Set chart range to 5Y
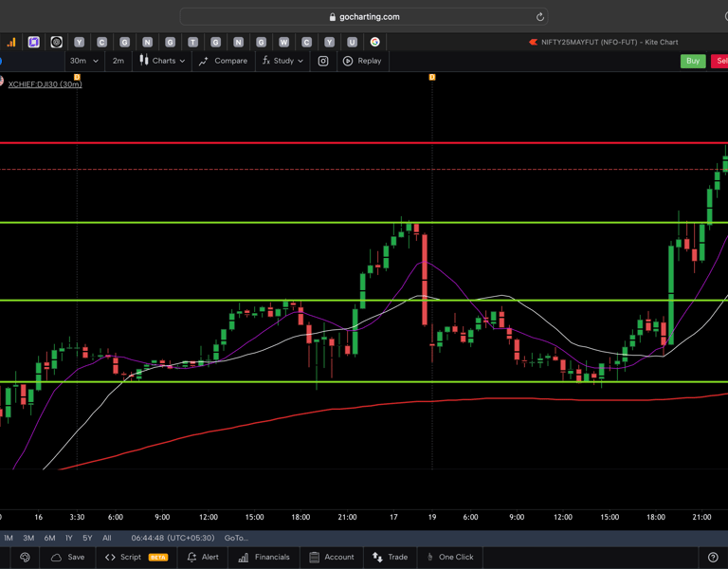This screenshot has height=569, width=728. [x=87, y=538]
